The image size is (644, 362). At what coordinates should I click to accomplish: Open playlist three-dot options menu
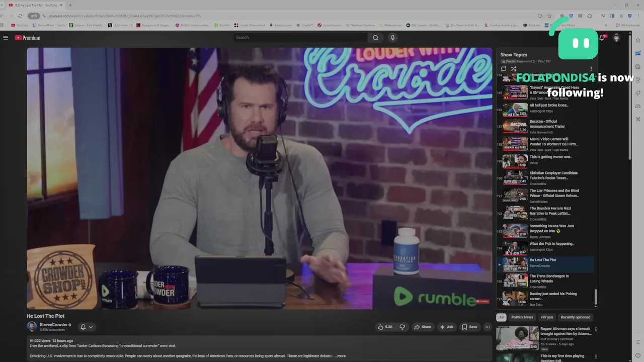pos(591,69)
